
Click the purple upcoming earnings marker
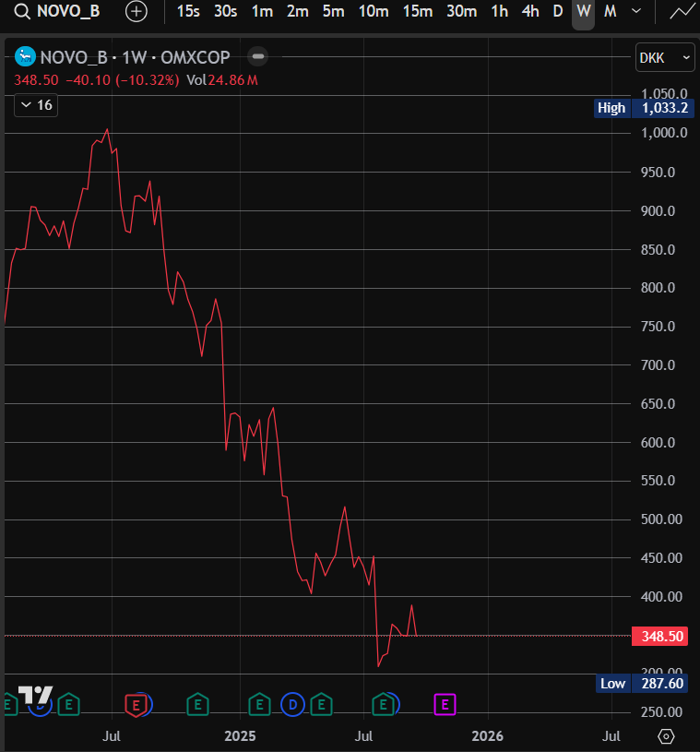point(445,705)
